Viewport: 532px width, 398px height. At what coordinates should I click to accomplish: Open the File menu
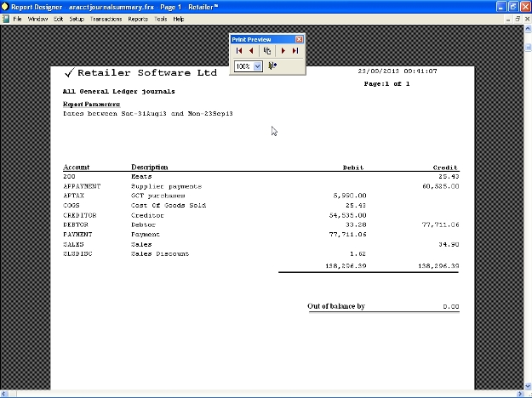[17, 18]
